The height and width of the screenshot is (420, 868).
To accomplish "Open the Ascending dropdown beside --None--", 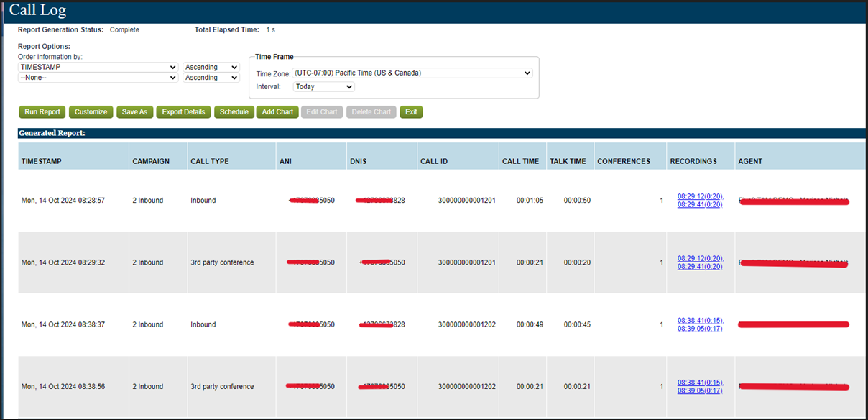I will pos(211,78).
